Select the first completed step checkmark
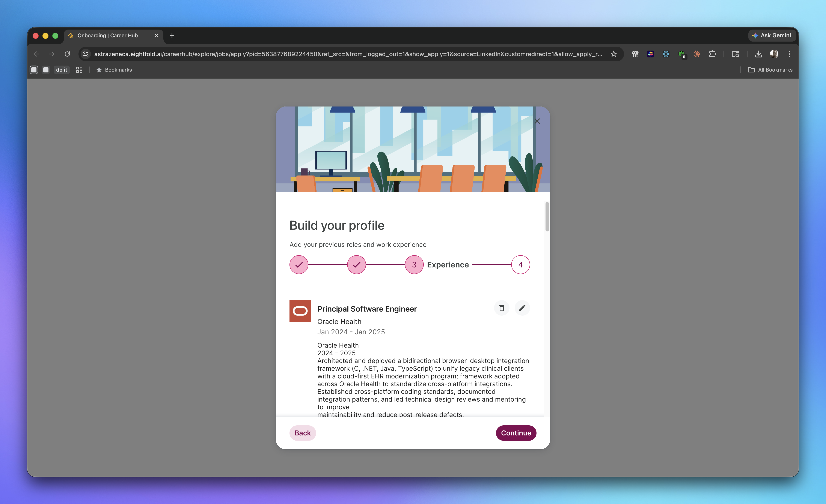The width and height of the screenshot is (826, 504). point(299,265)
